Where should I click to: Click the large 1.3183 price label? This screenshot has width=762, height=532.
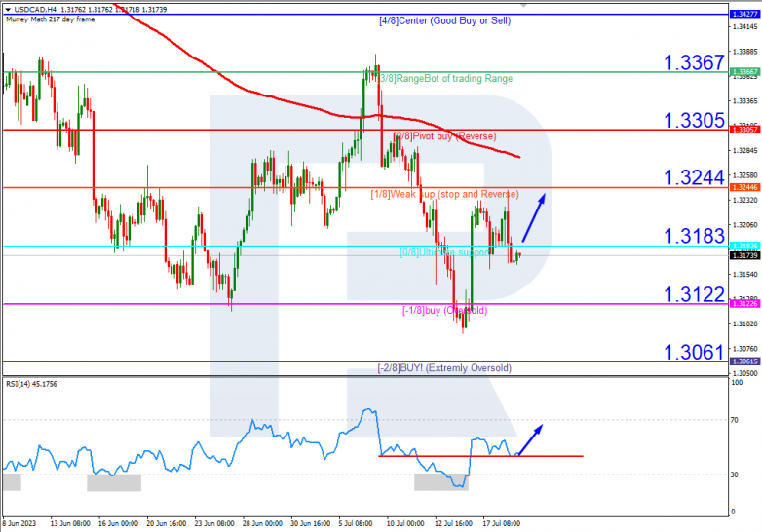point(694,236)
